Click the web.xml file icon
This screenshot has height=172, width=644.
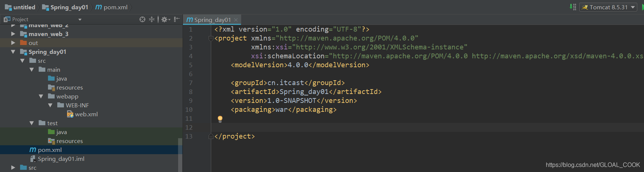click(x=70, y=114)
